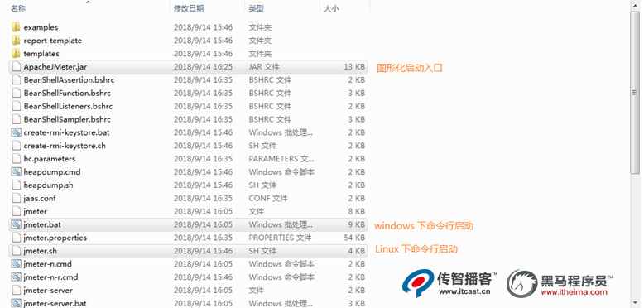The width and height of the screenshot is (644, 308).
Task: Click the 4 KB size of jmeter.sh
Action: click(x=357, y=251)
